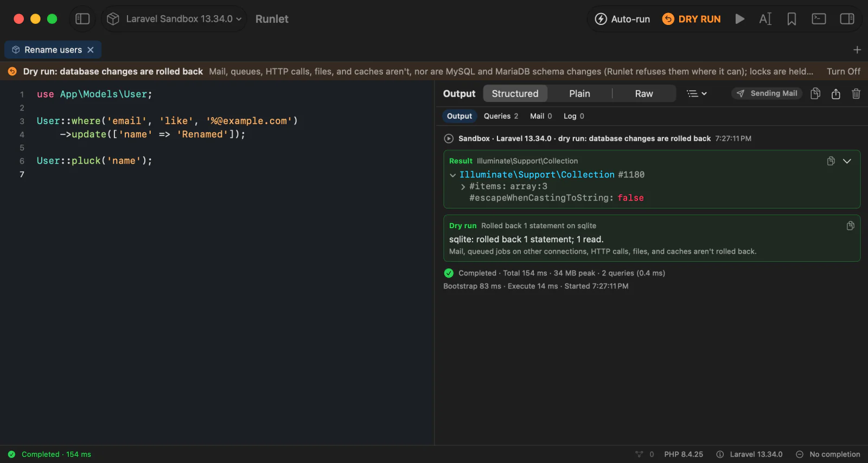The height and width of the screenshot is (463, 868).
Task: Open the Queries 2 tab
Action: (x=501, y=116)
